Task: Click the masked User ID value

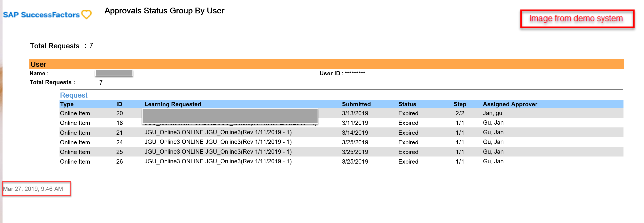Action: (x=355, y=73)
